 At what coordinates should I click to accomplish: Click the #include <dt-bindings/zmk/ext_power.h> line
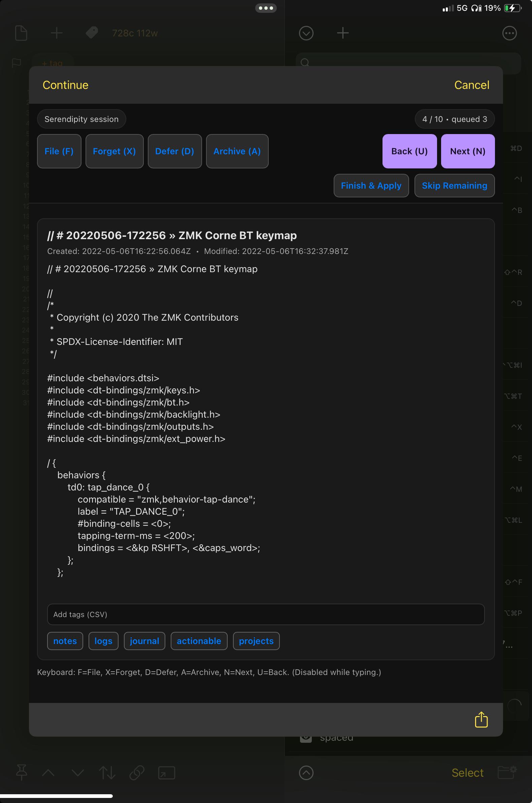136,439
